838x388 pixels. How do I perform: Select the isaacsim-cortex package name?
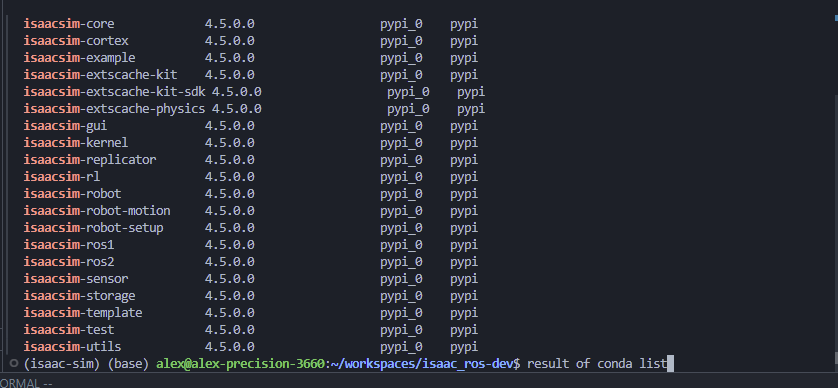[76, 41]
